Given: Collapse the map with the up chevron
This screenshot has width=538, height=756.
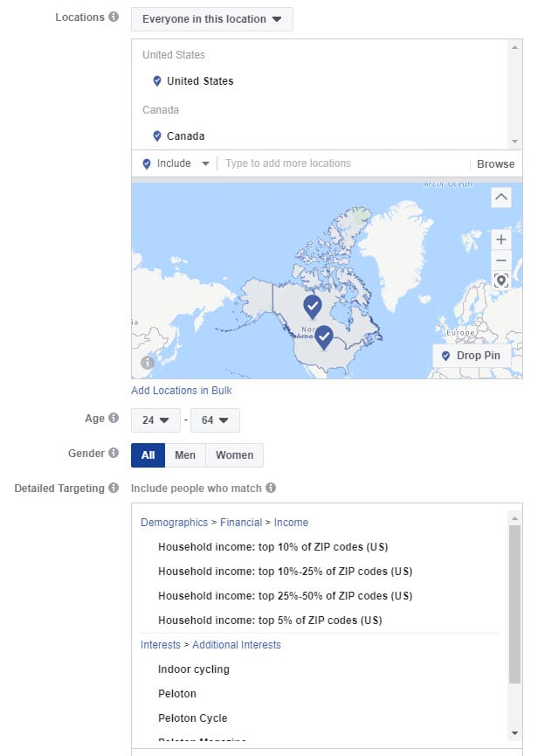Looking at the screenshot, I should pyautogui.click(x=501, y=198).
